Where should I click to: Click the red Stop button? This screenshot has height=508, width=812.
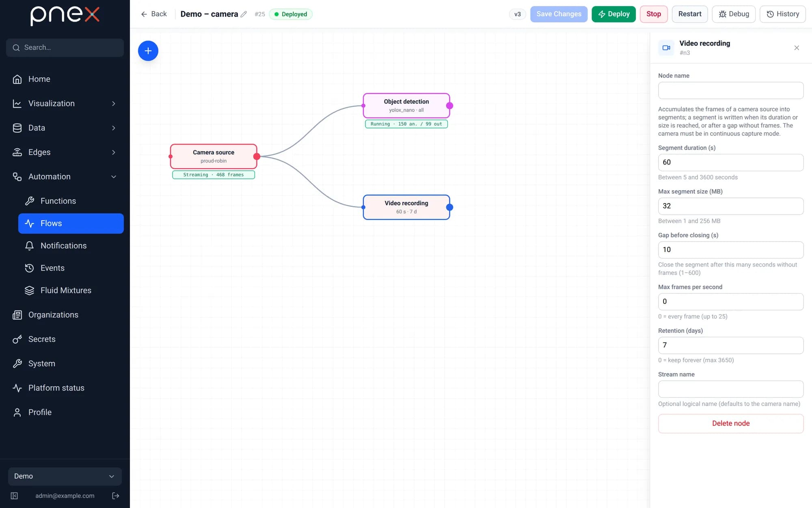point(654,14)
